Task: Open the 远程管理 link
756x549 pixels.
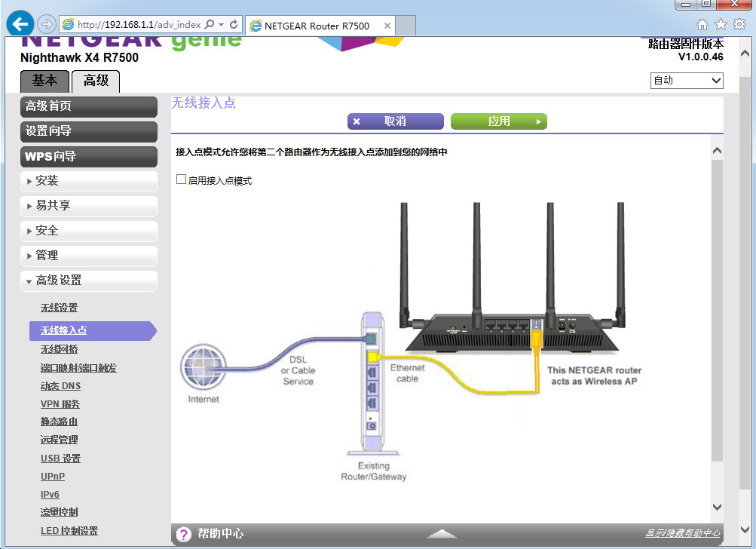Action: 59,440
